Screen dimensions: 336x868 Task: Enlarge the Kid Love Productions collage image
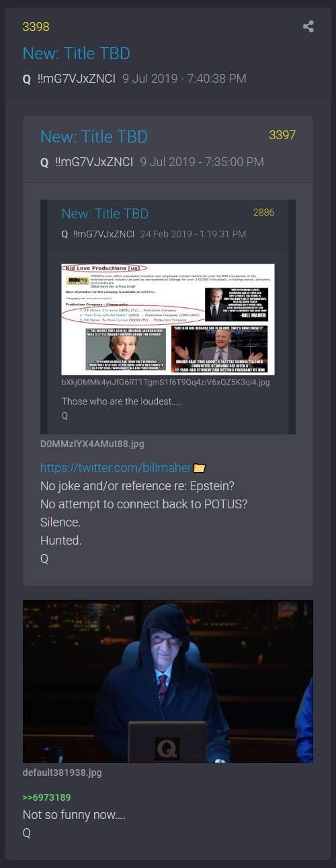tap(168, 319)
